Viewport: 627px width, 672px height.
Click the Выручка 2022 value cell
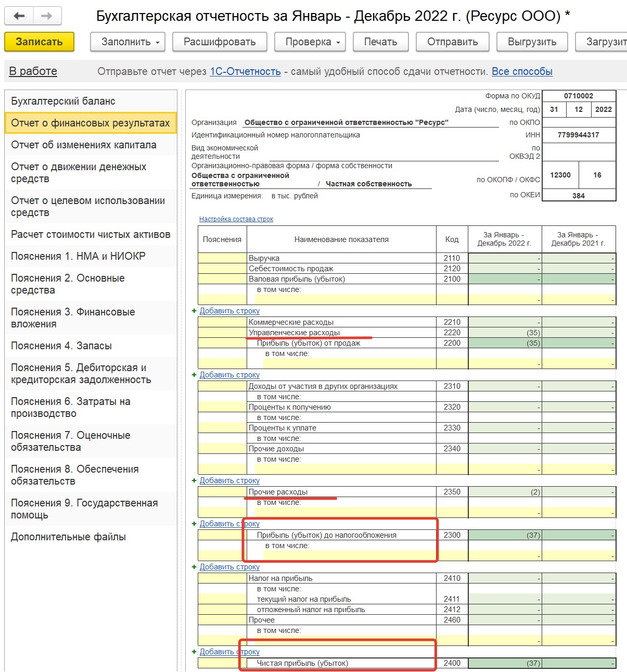tap(505, 258)
